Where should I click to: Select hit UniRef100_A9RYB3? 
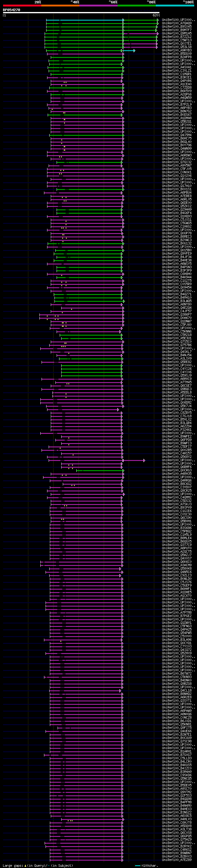click(177, 50)
